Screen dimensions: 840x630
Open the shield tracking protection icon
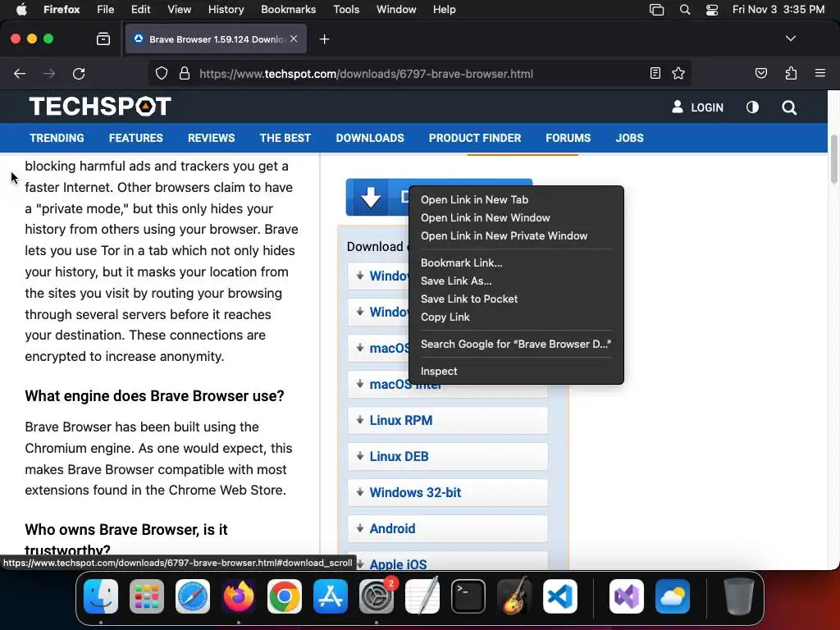point(162,73)
